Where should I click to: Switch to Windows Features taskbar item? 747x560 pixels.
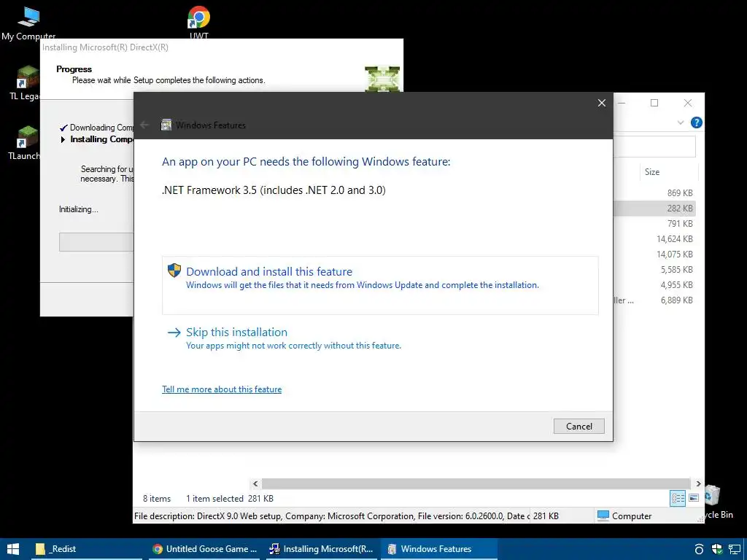coord(438,549)
